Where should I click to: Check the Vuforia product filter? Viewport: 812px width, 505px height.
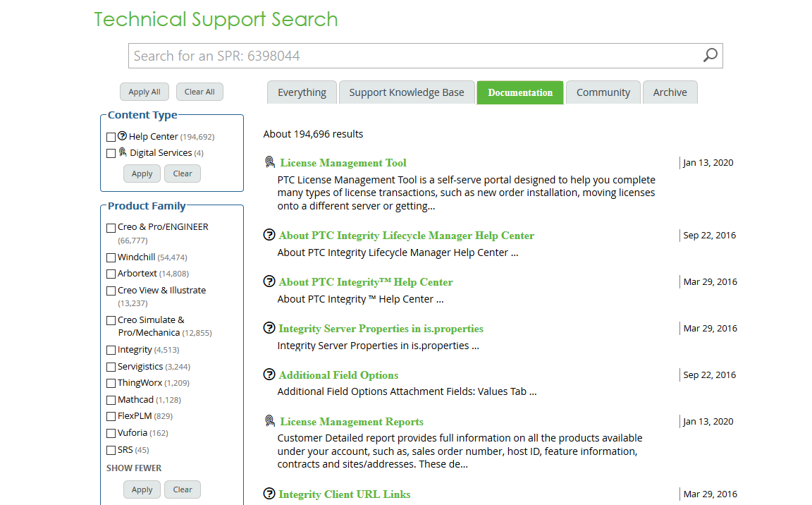pyautogui.click(x=111, y=432)
